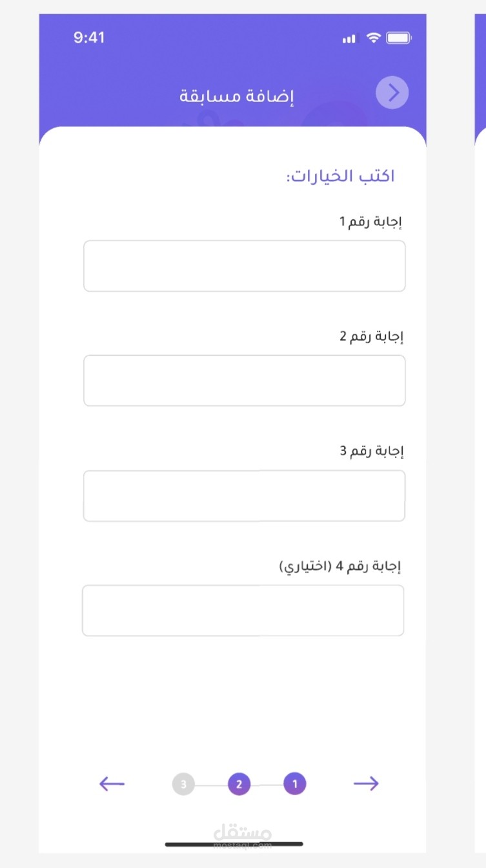Tap the Wi-Fi status icon

click(x=373, y=38)
